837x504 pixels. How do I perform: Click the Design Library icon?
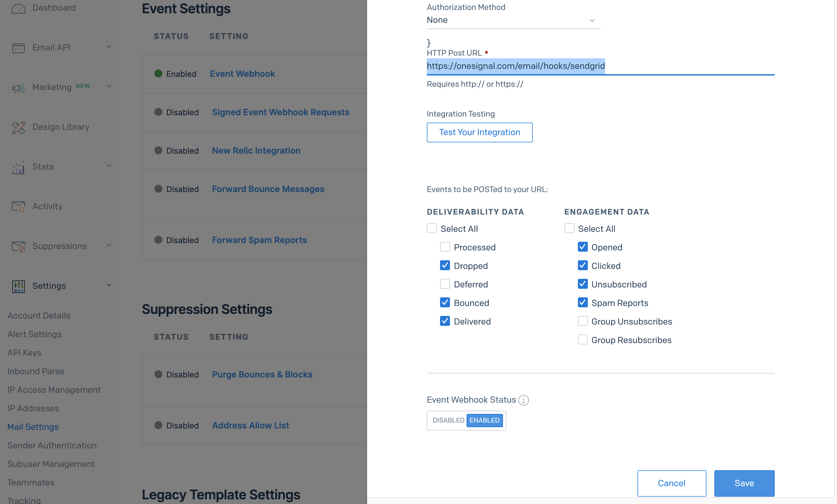[x=18, y=127]
